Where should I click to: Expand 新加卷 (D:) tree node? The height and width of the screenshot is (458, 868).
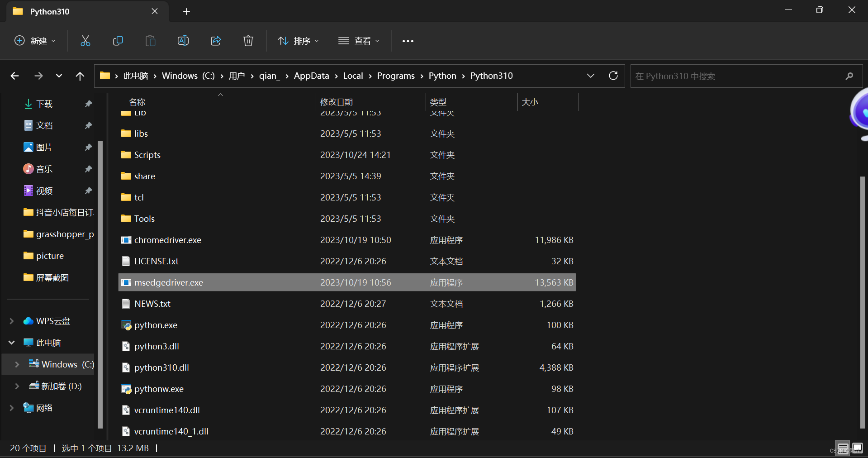point(17,386)
